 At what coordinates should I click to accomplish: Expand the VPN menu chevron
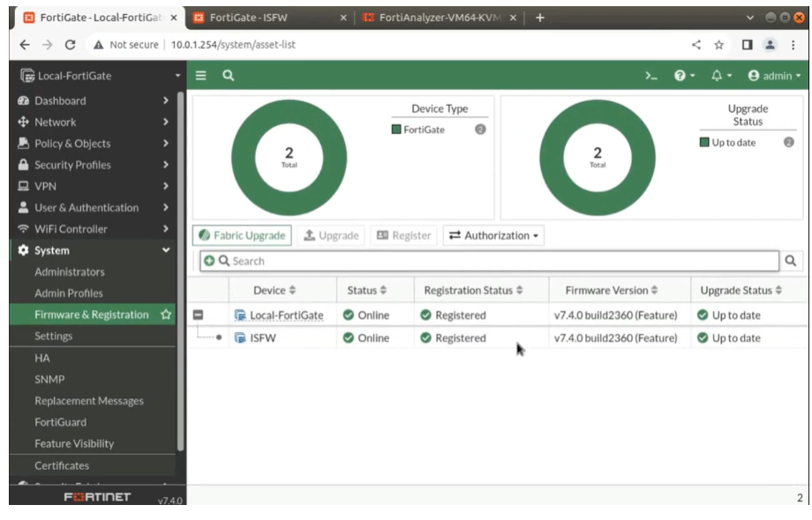coord(166,186)
